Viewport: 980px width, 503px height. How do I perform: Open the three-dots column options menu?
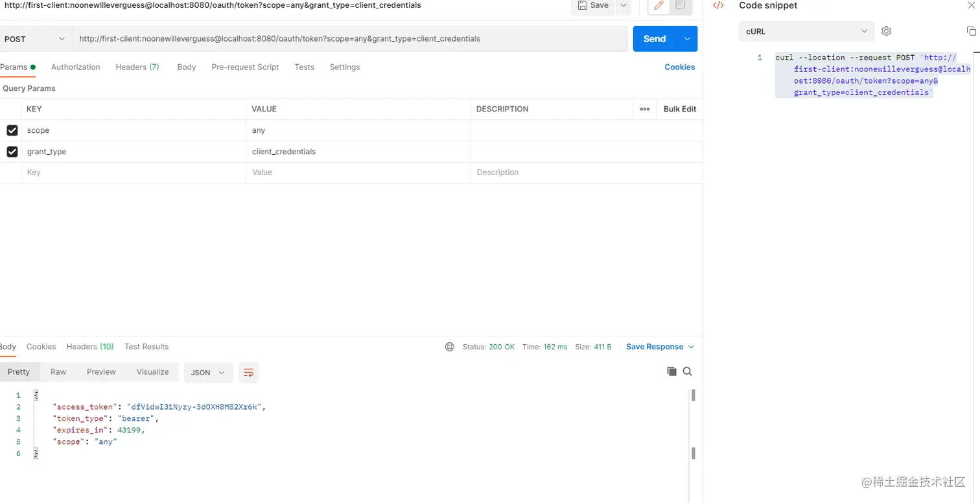coord(645,109)
